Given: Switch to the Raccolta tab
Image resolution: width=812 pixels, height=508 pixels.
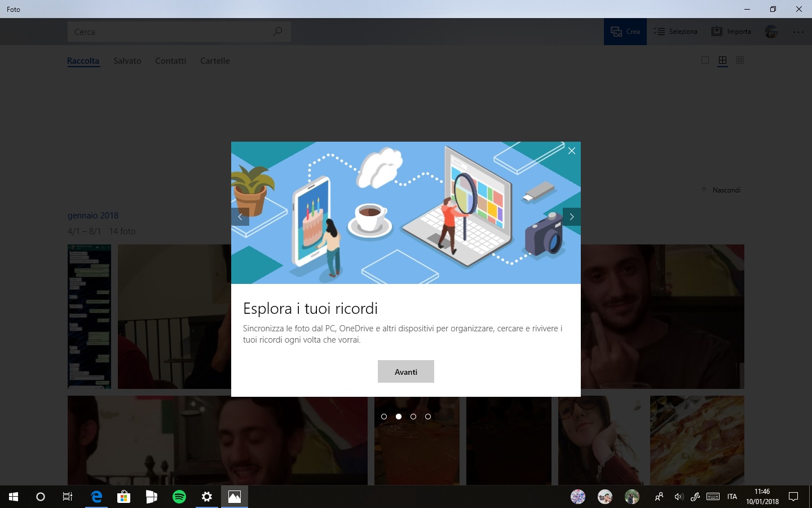Looking at the screenshot, I should [x=83, y=61].
